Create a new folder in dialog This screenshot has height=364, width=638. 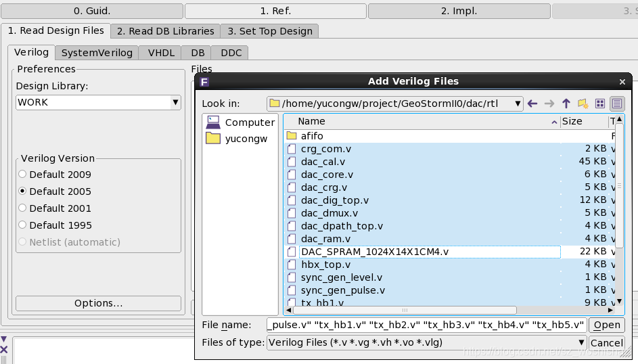583,104
